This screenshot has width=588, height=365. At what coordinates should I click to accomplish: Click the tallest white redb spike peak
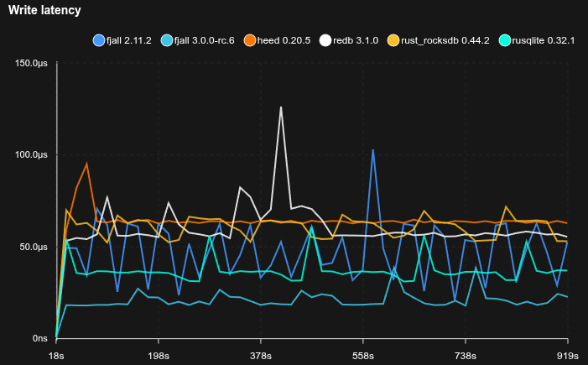(x=281, y=107)
